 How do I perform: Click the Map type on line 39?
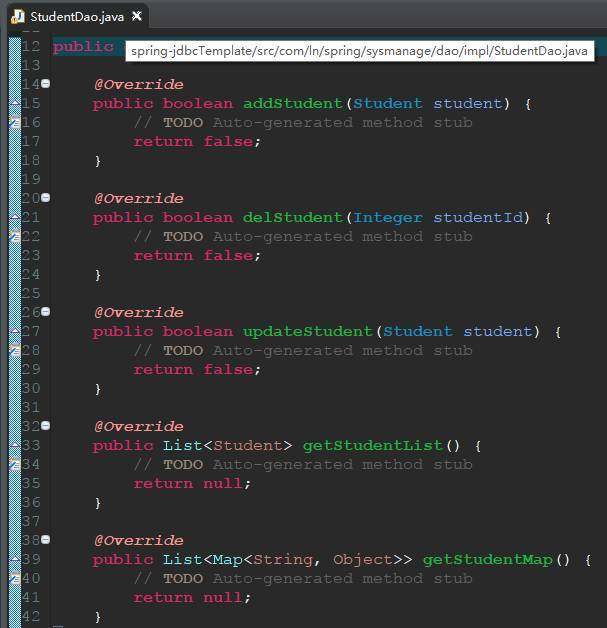228,559
